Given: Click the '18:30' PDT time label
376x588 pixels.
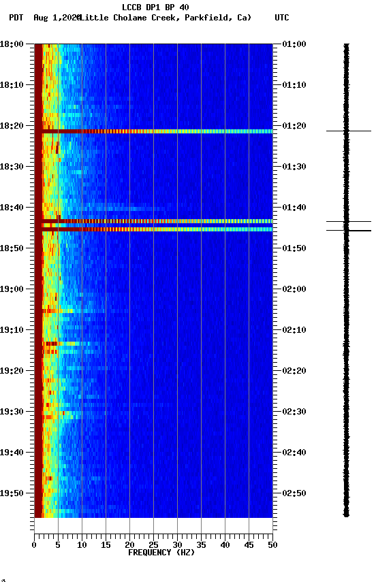Looking at the screenshot, I should coord(12,167).
